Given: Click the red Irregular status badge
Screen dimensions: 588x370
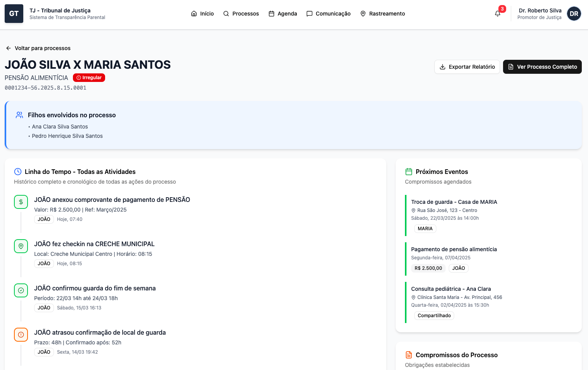Looking at the screenshot, I should [89, 78].
